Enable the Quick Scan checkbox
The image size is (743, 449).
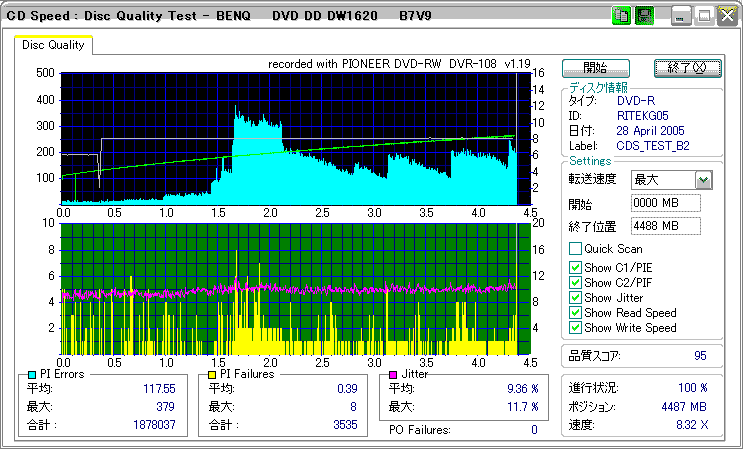[575, 249]
